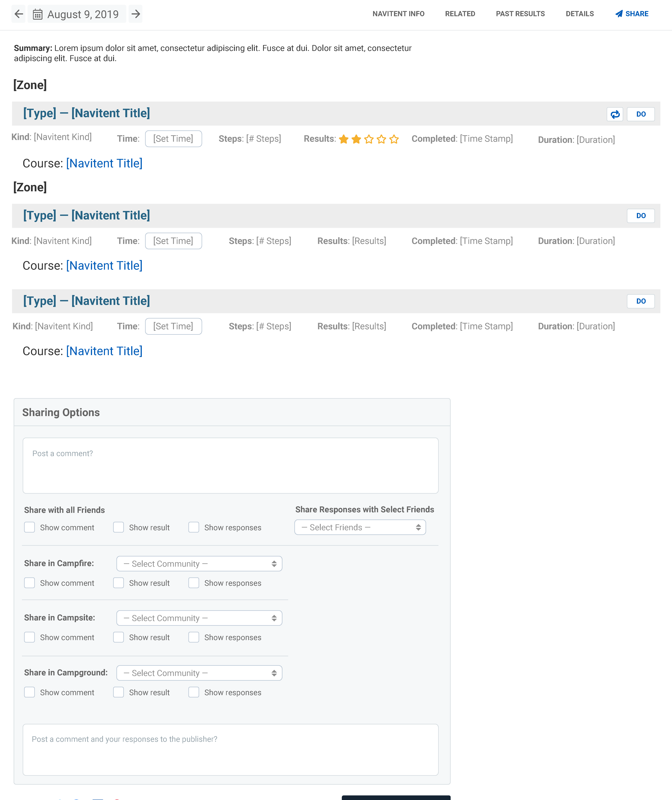Click the Sharing Options panel heading
This screenshot has width=672, height=800.
(x=61, y=413)
